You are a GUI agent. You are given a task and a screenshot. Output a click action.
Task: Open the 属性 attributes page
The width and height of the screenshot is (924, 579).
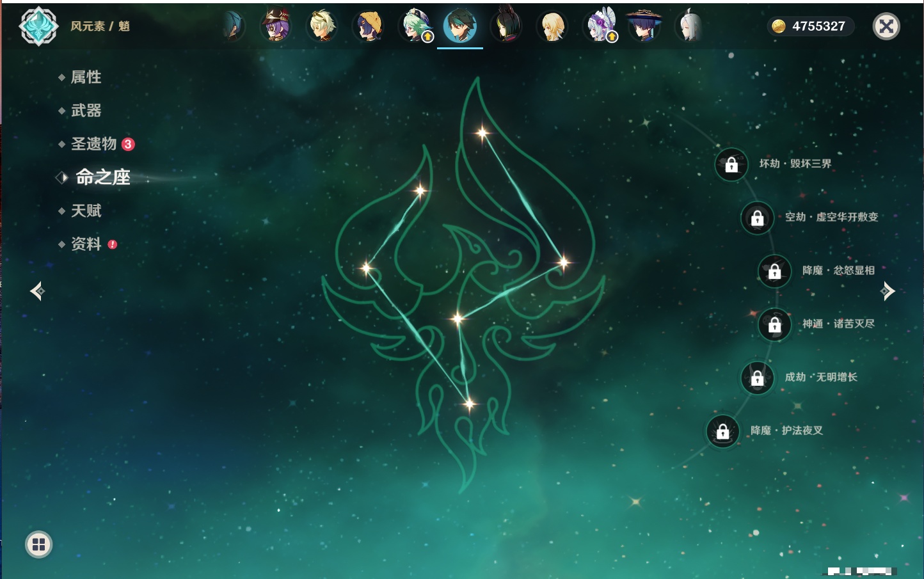point(86,77)
